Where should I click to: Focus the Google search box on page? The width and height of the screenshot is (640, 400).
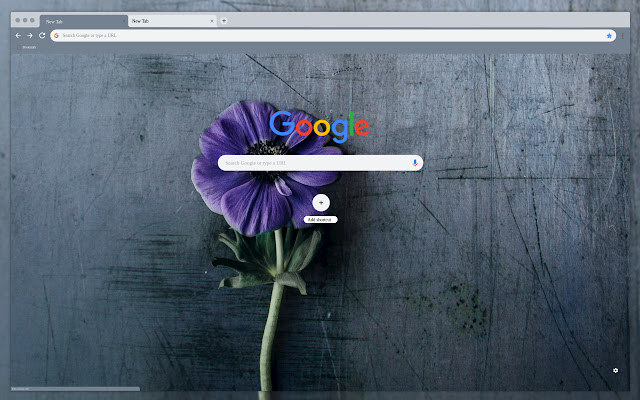point(320,163)
